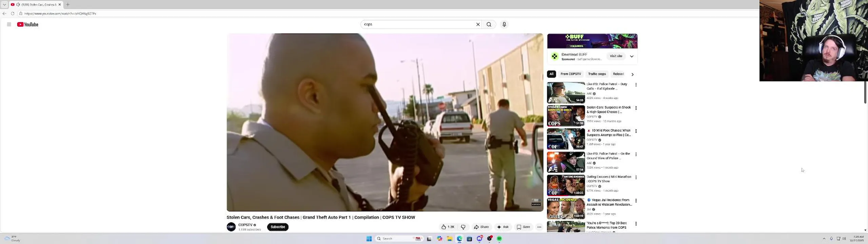Open 'Dating Excuses | Mini Marathon' title
Image resolution: width=868 pixels, height=244 pixels.
click(609, 179)
